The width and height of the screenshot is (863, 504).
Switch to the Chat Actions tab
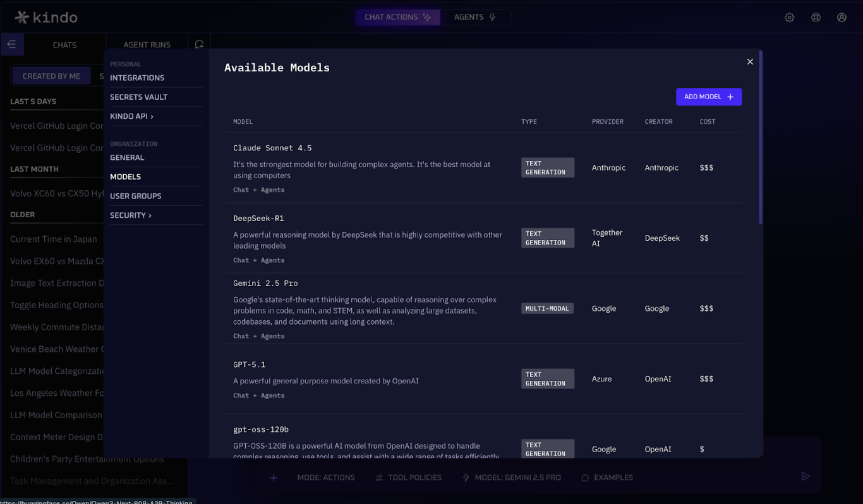(398, 17)
